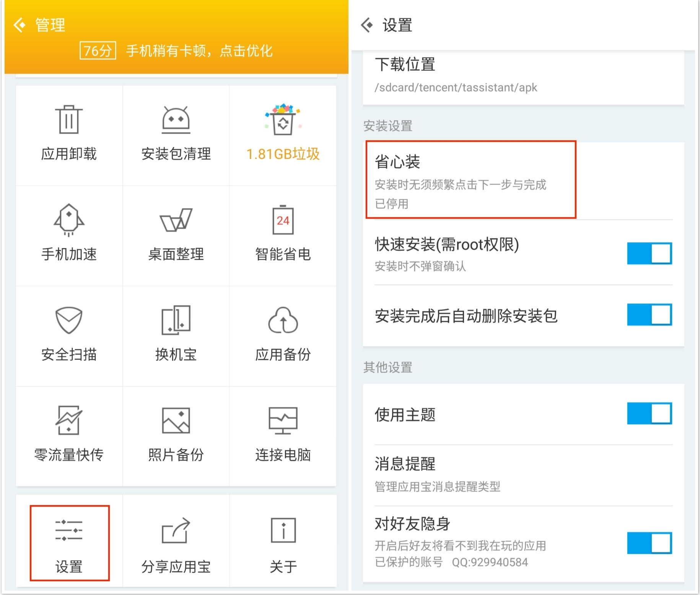Open the 设置 sliders icon
Screen dimensions: 700x595
[69, 530]
